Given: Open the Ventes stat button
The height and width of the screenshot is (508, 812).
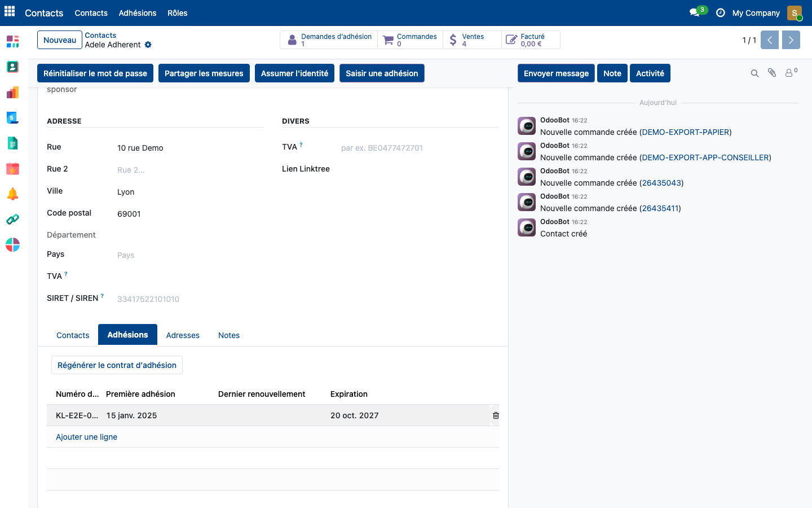Looking at the screenshot, I should (x=472, y=40).
